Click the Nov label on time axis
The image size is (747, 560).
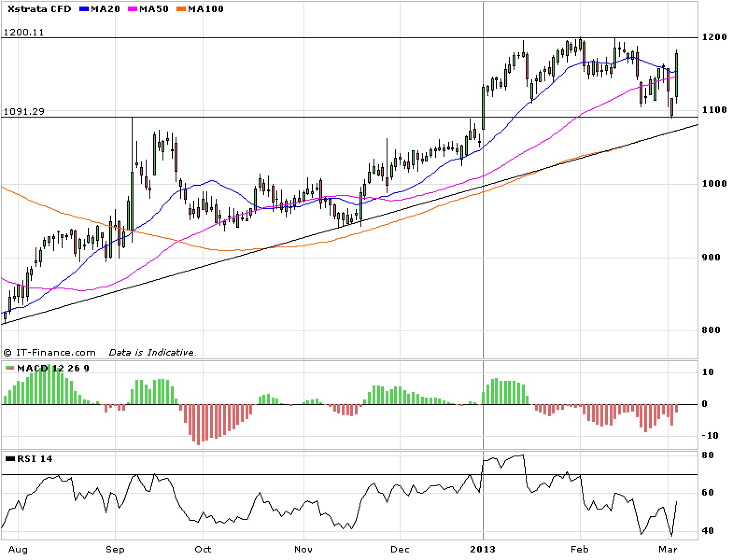(303, 549)
